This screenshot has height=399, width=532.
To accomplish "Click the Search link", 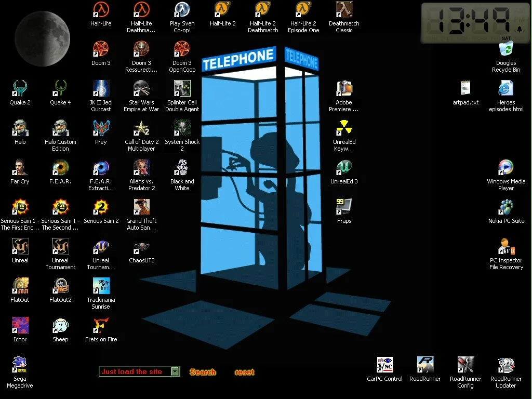I will (x=203, y=372).
